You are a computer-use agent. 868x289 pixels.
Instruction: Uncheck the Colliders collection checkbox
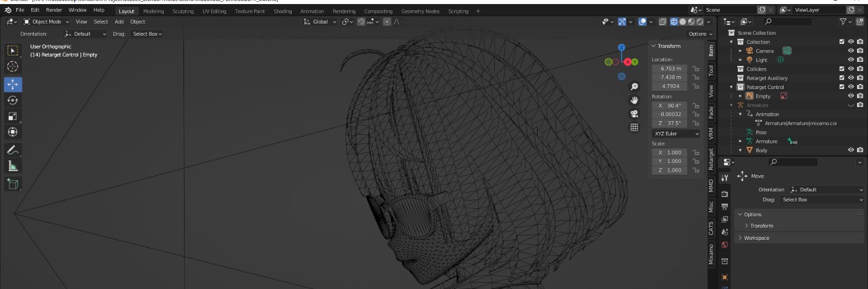click(x=842, y=69)
